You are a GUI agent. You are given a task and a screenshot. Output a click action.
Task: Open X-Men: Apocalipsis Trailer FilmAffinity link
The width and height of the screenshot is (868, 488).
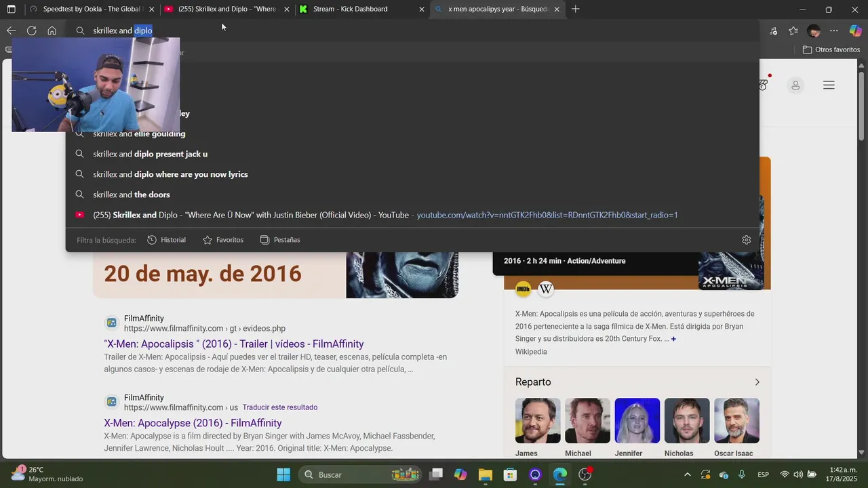(234, 344)
